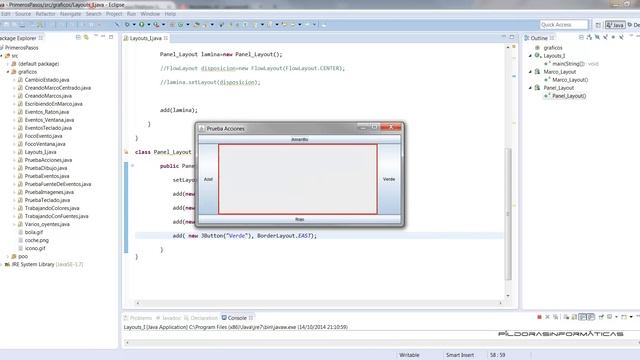Select the Layouts_I.java editor tab
The height and width of the screenshot is (360, 640).
pos(146,38)
